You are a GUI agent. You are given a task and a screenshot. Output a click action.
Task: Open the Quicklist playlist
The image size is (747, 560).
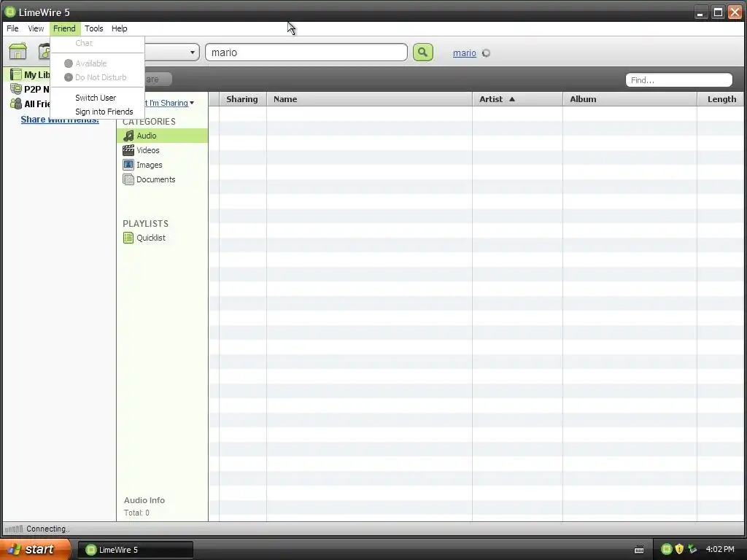[162, 238]
